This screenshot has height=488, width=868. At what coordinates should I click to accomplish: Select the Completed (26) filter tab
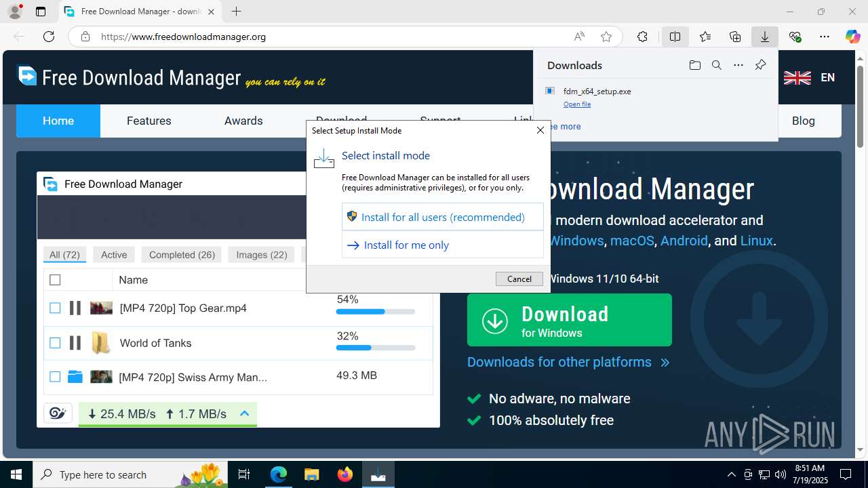click(x=182, y=255)
